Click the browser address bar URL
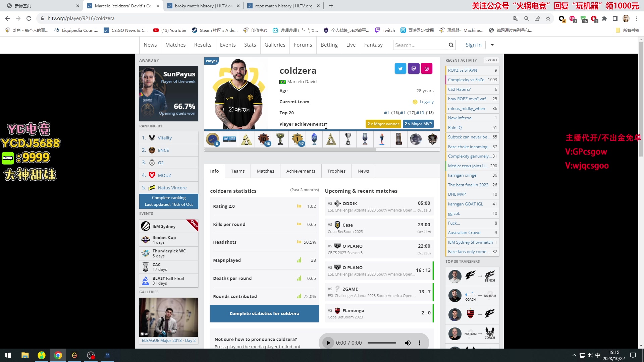This screenshot has width=644, height=362. pyautogui.click(x=81, y=18)
